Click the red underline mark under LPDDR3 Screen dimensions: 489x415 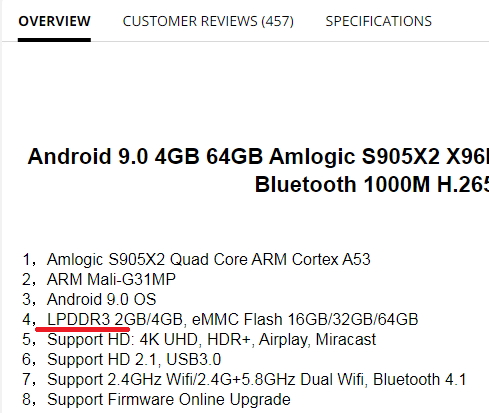pos(82,329)
